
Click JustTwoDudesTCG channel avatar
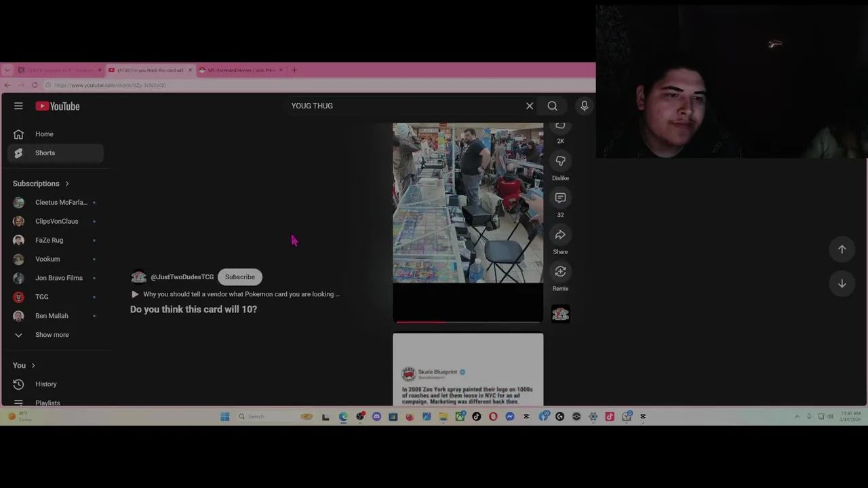(138, 277)
